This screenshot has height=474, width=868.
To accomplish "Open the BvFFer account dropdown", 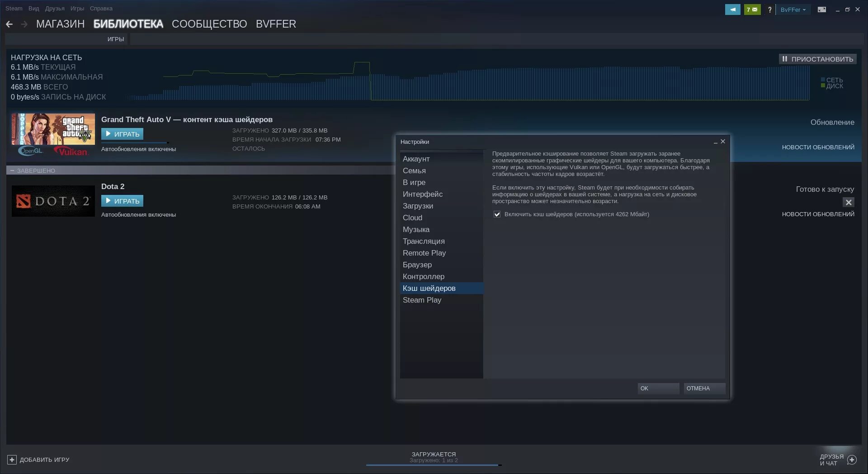I will point(793,9).
